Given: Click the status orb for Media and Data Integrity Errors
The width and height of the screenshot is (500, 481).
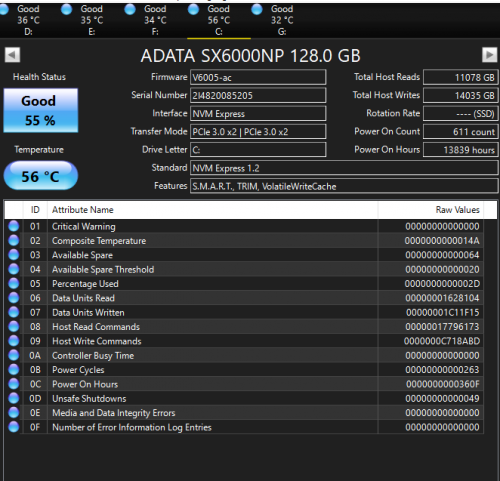Looking at the screenshot, I should 14,412.
